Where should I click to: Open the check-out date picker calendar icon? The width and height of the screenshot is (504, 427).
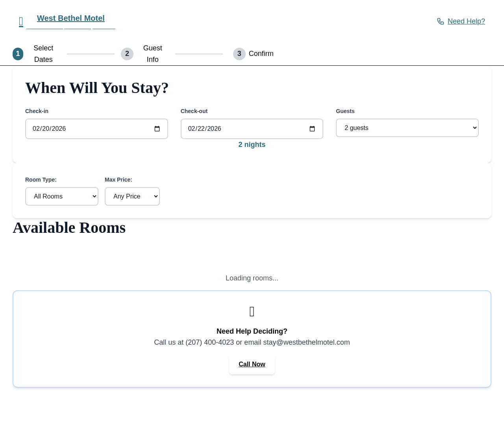(312, 129)
